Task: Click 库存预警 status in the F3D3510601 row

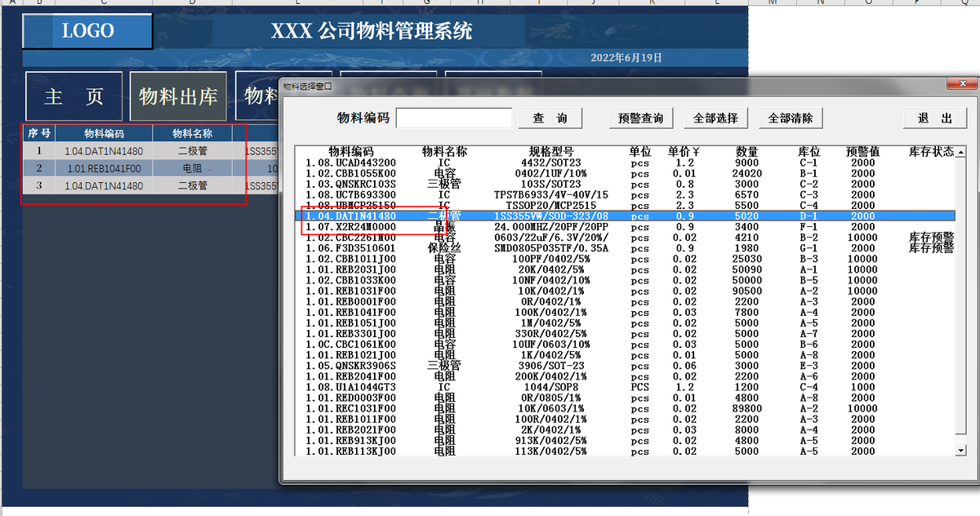Action: point(931,247)
